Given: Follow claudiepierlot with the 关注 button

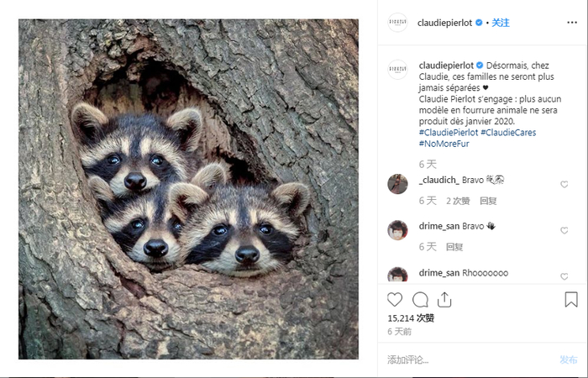Looking at the screenshot, I should point(501,23).
